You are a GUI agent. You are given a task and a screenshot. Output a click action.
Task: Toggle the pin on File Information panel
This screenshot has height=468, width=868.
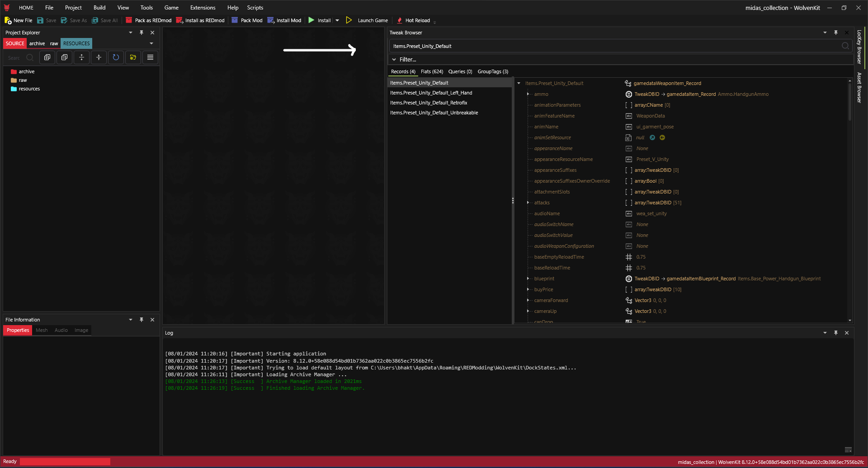(142, 320)
